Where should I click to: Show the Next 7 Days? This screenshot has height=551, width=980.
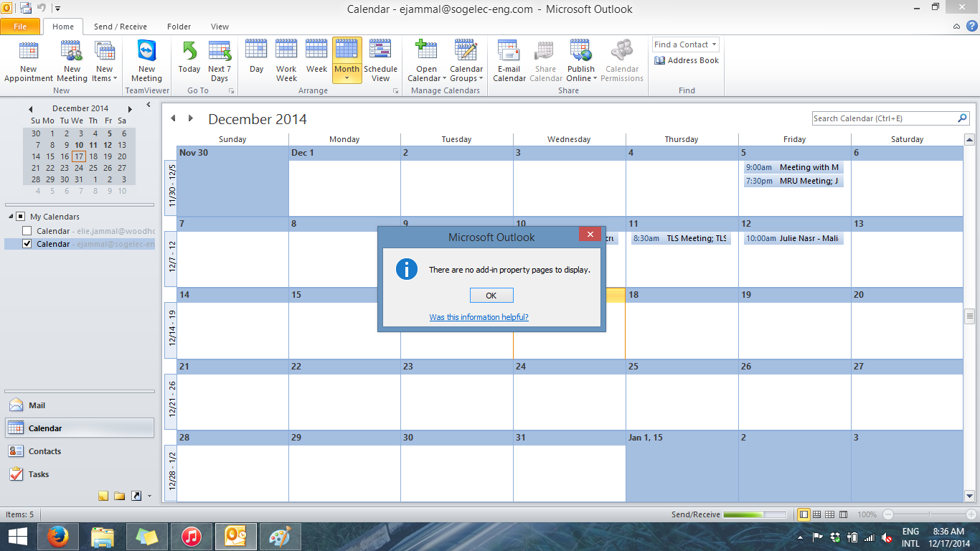click(x=220, y=62)
